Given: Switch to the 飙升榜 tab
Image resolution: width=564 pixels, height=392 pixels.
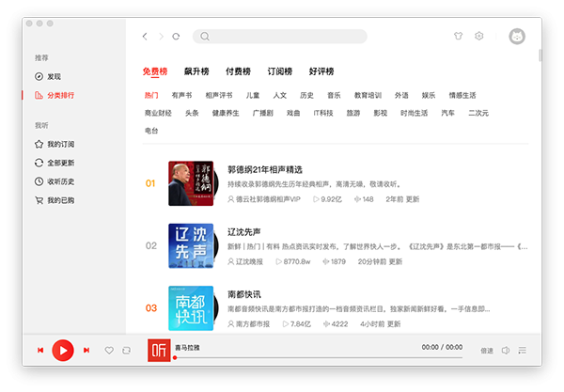Looking at the screenshot, I should pyautogui.click(x=198, y=71).
